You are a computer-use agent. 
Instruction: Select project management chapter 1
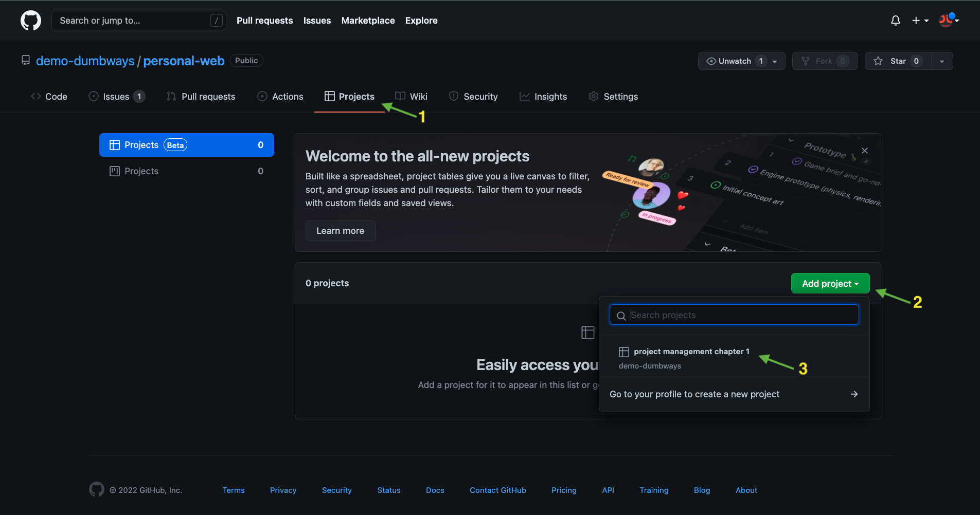point(691,352)
